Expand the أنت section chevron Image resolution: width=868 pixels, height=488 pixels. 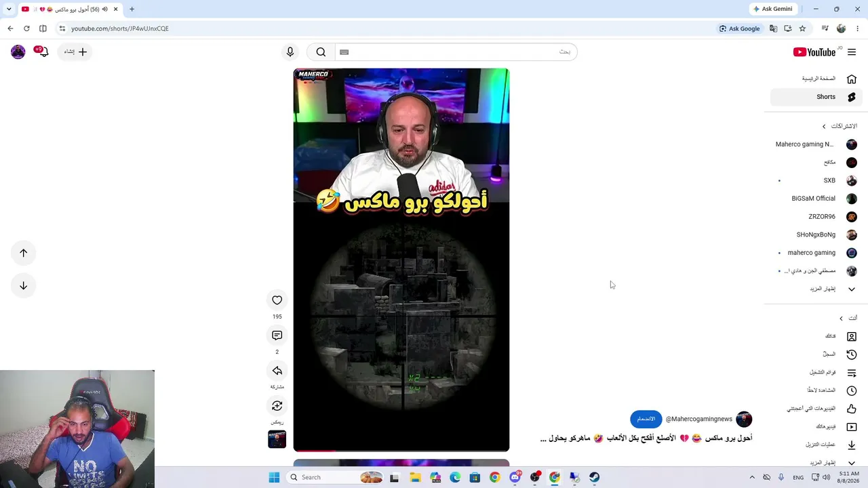(841, 318)
